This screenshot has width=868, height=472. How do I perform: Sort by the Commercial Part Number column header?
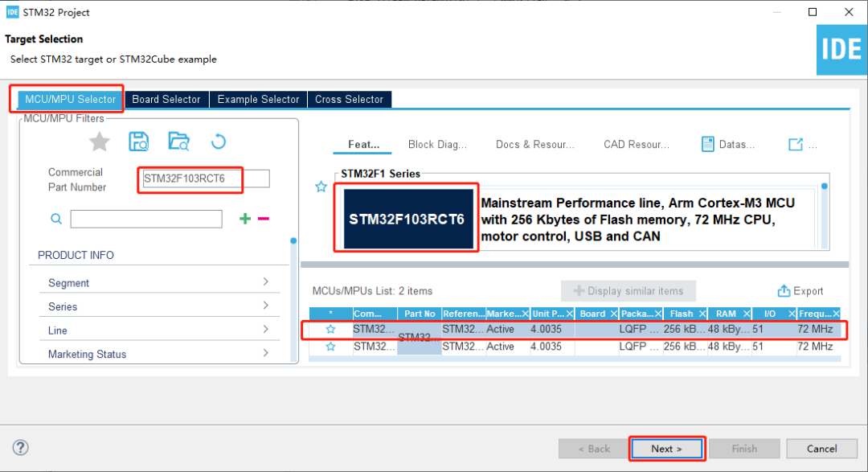375,314
